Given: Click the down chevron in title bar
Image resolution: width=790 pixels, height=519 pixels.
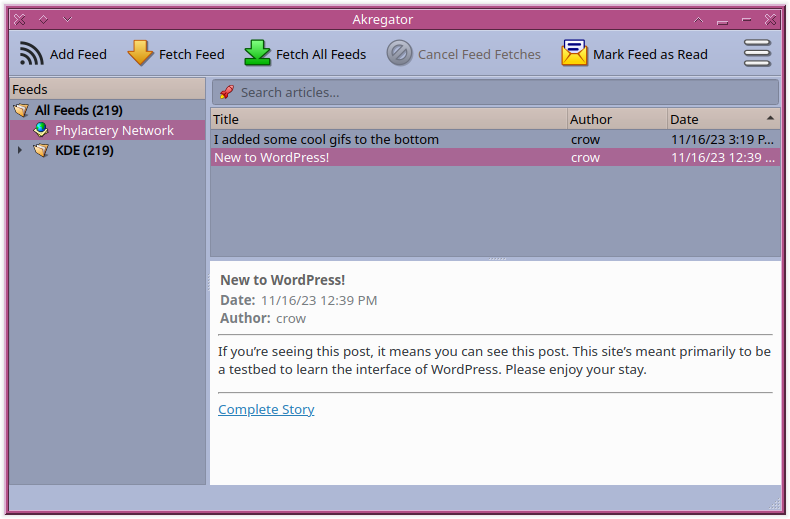Looking at the screenshot, I should 68,20.
